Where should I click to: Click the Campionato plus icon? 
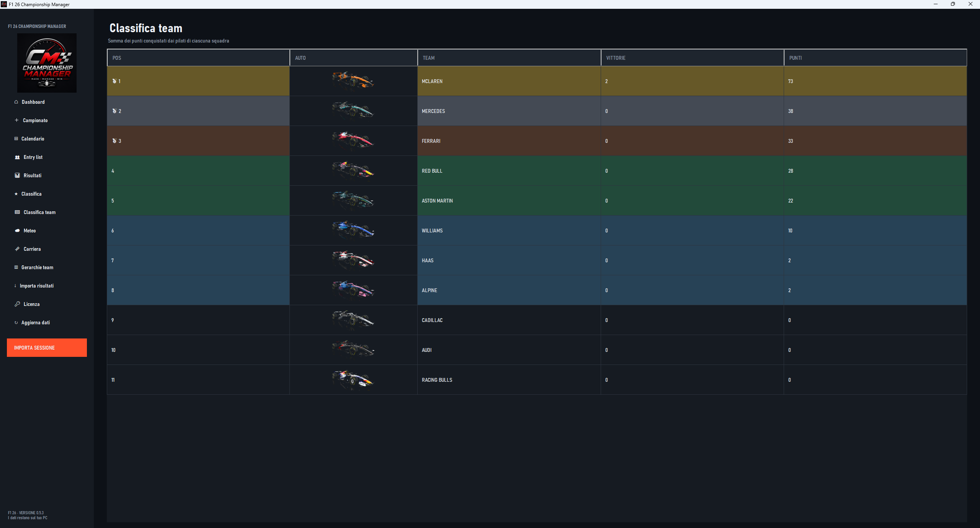16,120
